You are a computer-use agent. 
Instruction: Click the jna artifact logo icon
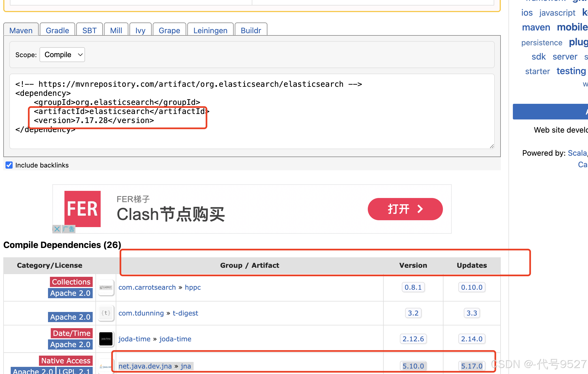click(105, 366)
